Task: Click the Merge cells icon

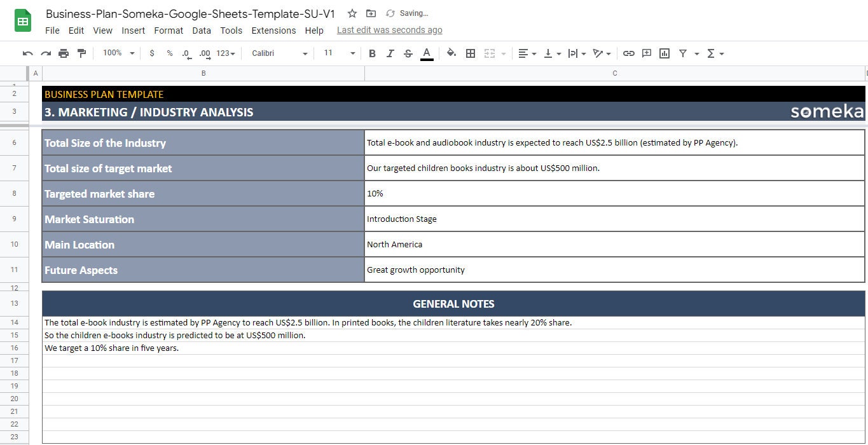Action: tap(490, 53)
